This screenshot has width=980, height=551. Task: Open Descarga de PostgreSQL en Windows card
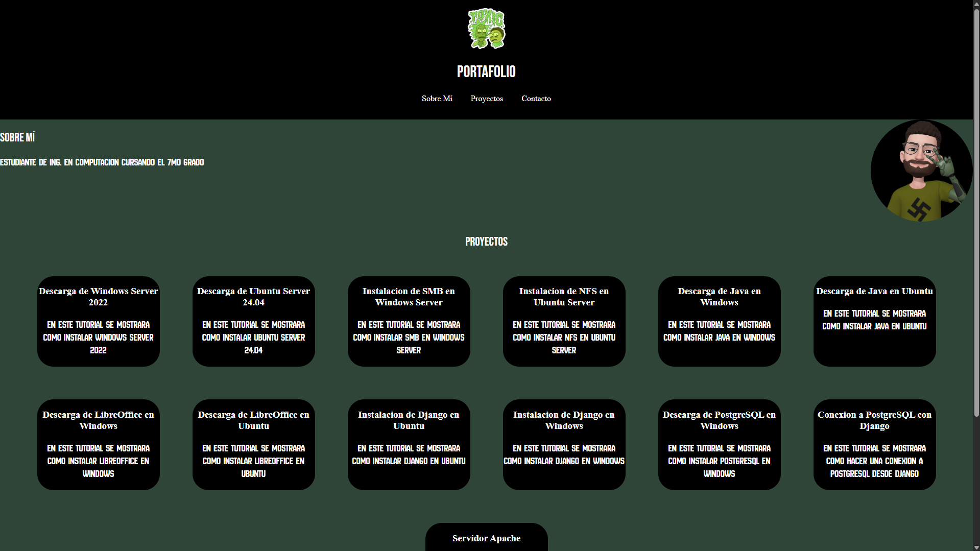coord(720,445)
